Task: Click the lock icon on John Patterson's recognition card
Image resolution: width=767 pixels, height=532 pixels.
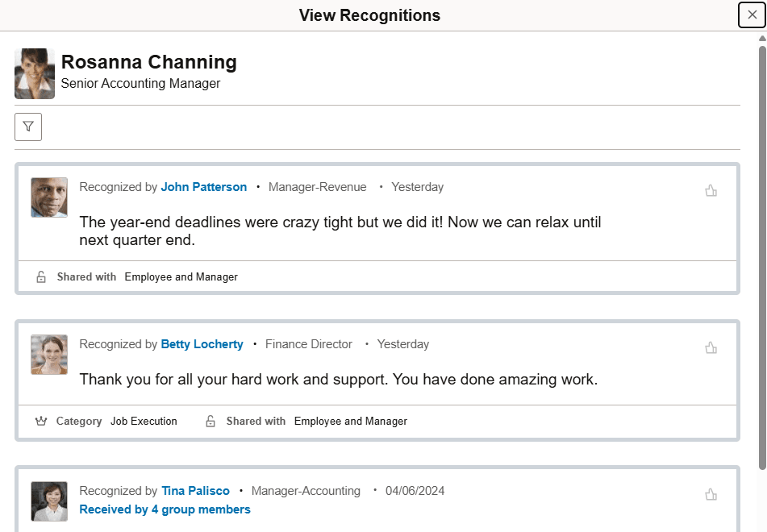Action: coord(40,276)
